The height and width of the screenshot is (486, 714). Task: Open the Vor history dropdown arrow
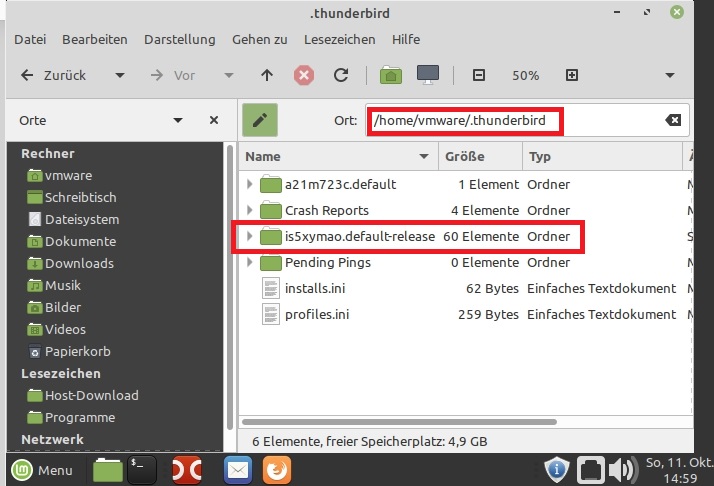coord(229,75)
